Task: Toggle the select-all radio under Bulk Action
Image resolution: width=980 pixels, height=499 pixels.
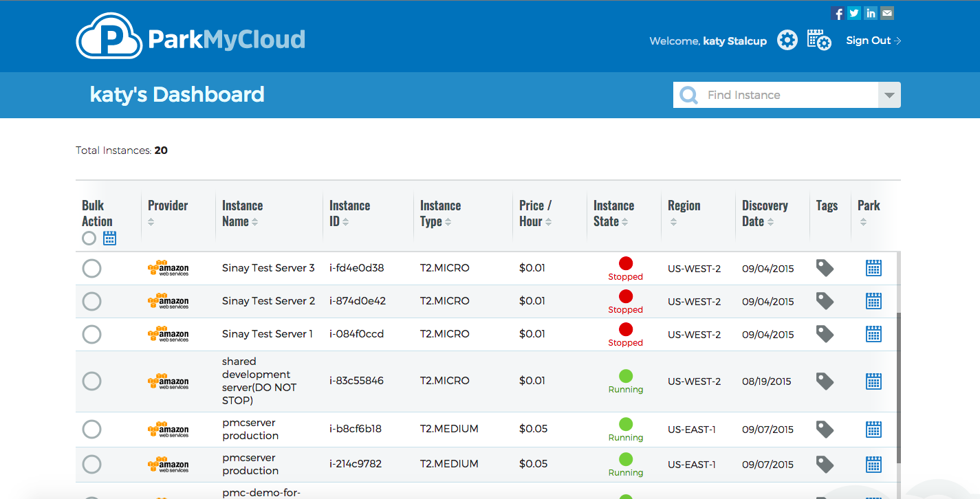Action: (89, 239)
